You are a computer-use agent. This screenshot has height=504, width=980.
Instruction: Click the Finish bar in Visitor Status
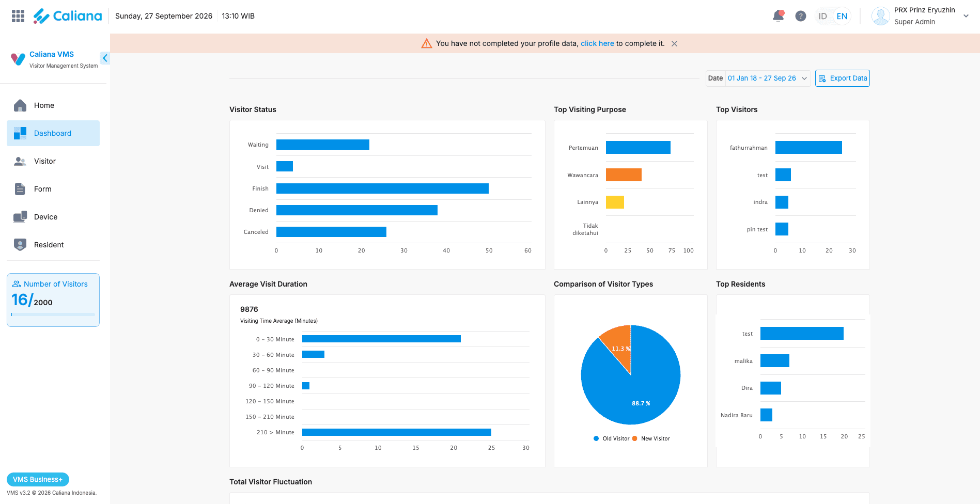[382, 188]
